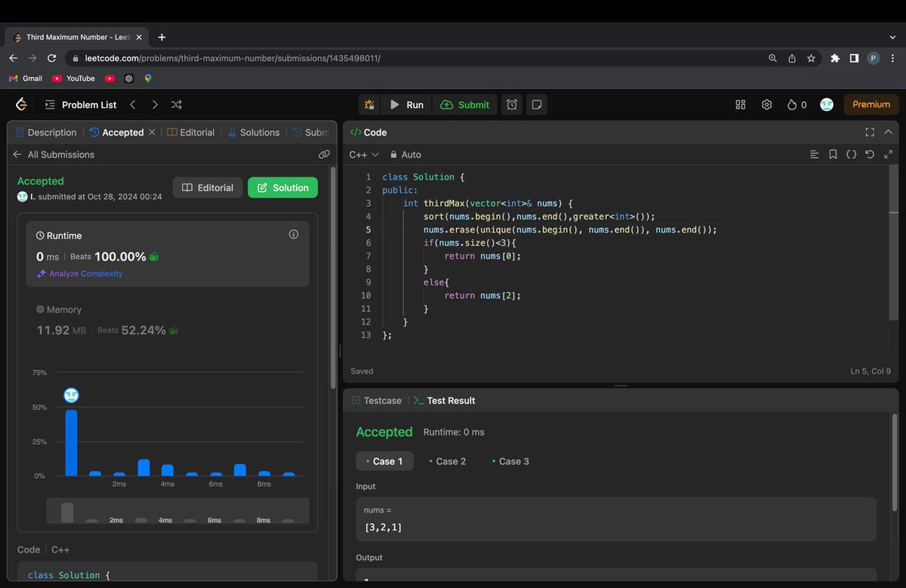Image resolution: width=906 pixels, height=588 pixels.
Task: Click the green Solution button
Action: tap(282, 188)
